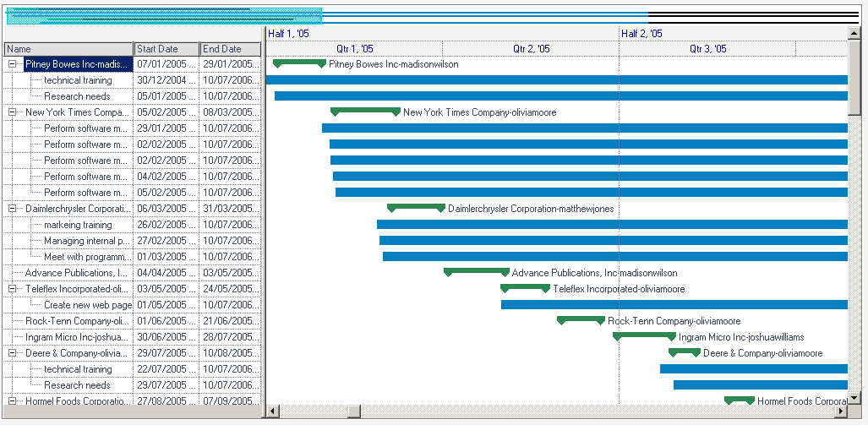Click end date 28/07/2005 cell
Viewport: 868px width, 425px height.
coord(230,337)
